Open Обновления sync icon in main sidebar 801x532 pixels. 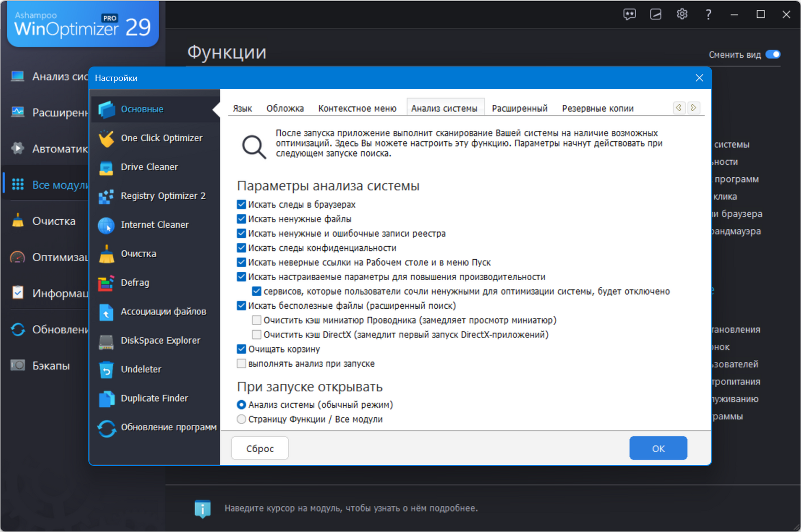pyautogui.click(x=18, y=330)
